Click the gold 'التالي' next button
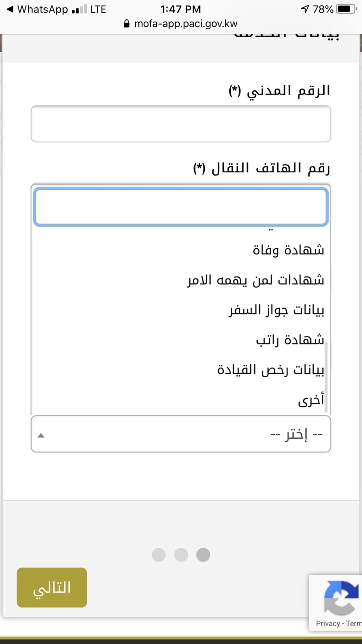 (52, 587)
